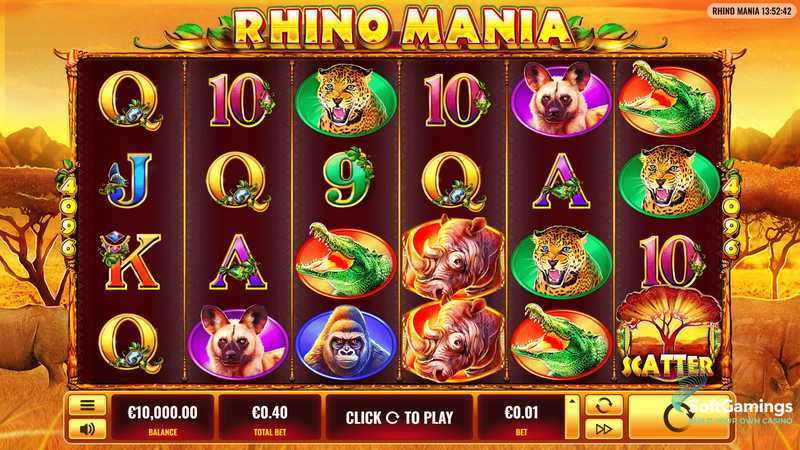The height and width of the screenshot is (450, 800).
Task: Click the wild dog symbol on reel two
Action: click(238, 342)
